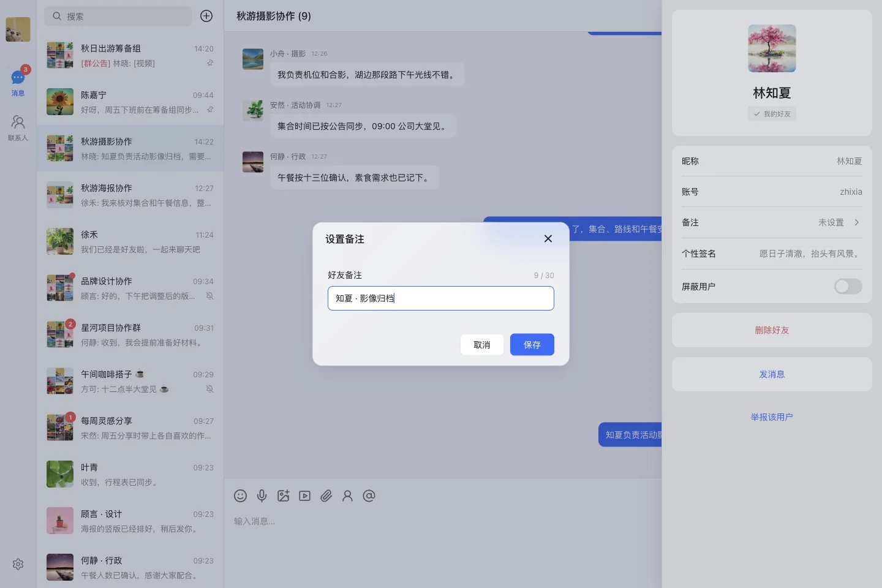Click 小舟 avatar in chat messages
This screenshot has width=882, height=588.
pos(253,59)
